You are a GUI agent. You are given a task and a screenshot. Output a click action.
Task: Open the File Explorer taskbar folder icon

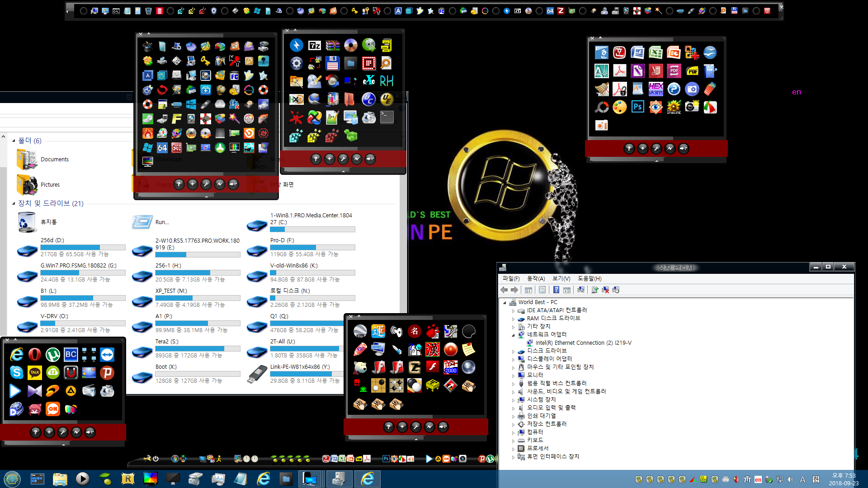[x=60, y=479]
